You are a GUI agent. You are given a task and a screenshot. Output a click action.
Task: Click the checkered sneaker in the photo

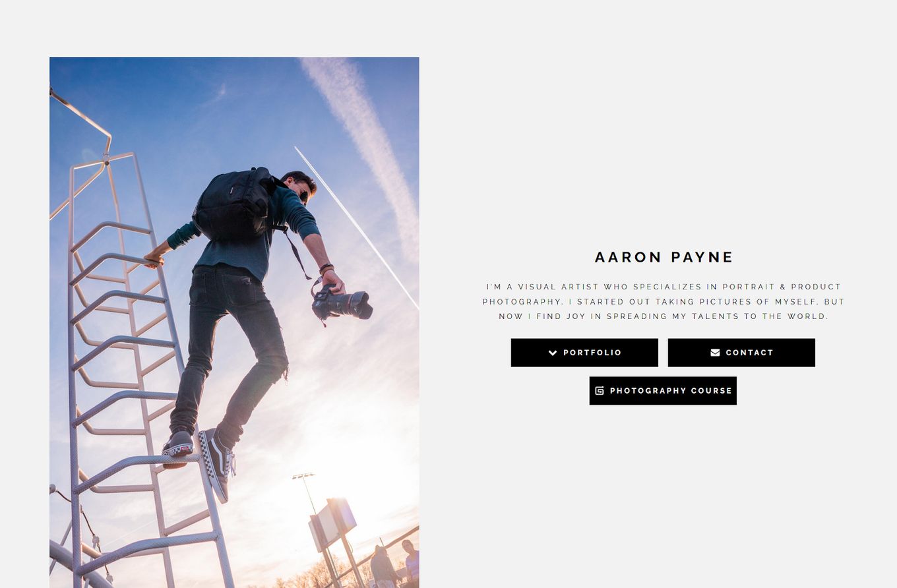[217, 464]
